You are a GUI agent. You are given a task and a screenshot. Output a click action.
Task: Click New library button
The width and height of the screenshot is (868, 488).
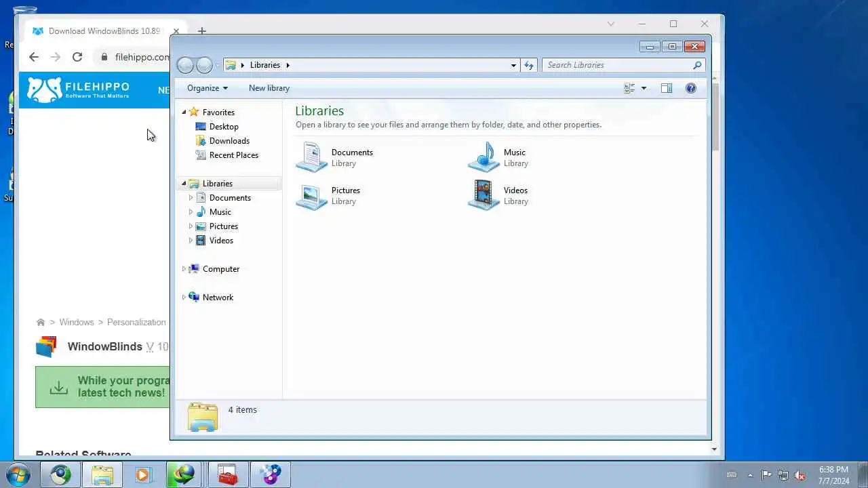coord(269,88)
